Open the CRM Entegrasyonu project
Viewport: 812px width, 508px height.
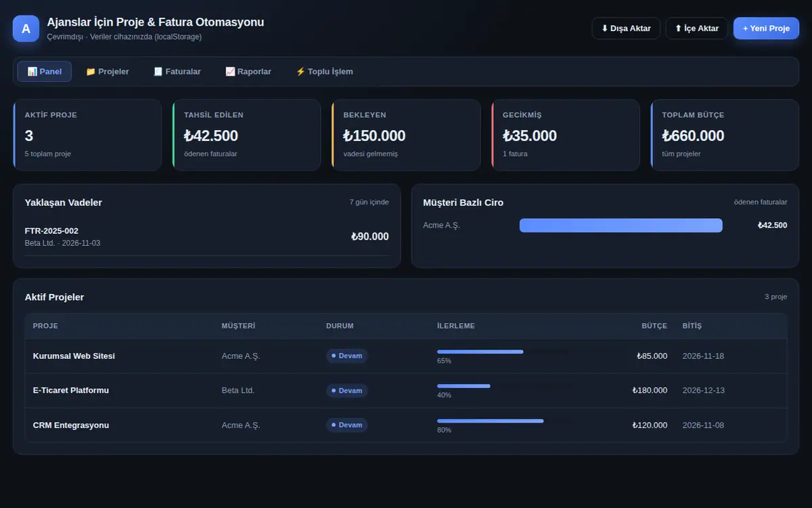coord(71,425)
